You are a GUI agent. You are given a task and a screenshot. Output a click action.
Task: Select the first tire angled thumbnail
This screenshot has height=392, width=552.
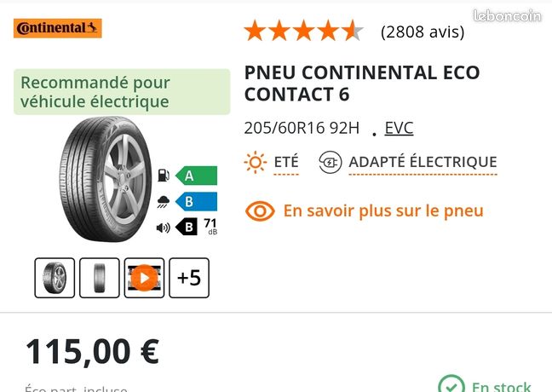(x=55, y=278)
